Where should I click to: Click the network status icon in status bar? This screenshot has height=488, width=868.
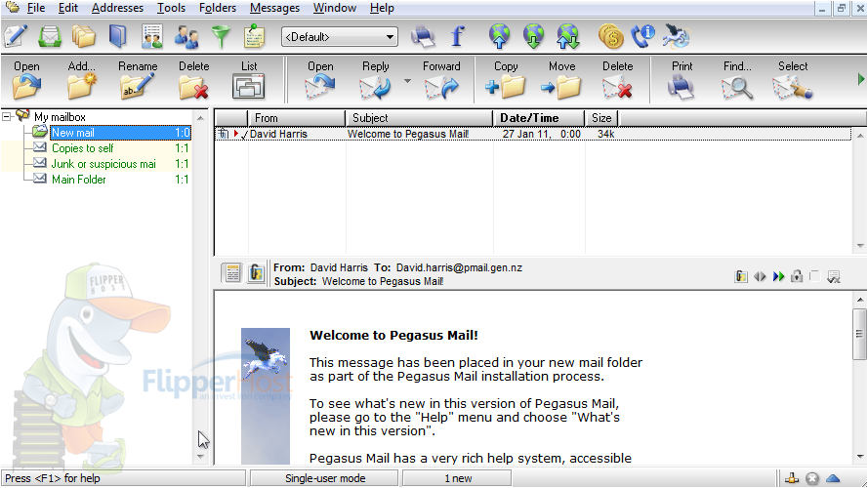(792, 478)
